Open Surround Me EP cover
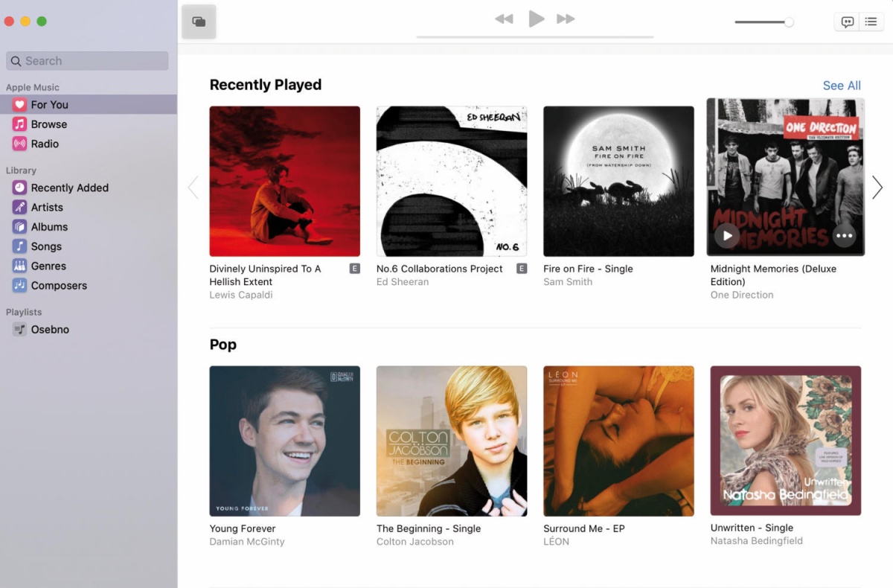 pos(618,441)
